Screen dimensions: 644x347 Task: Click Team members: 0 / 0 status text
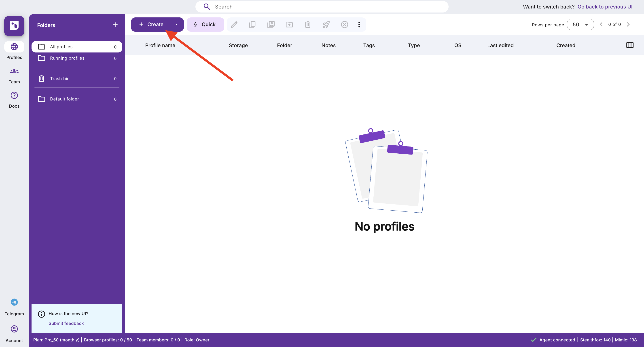tap(158, 340)
